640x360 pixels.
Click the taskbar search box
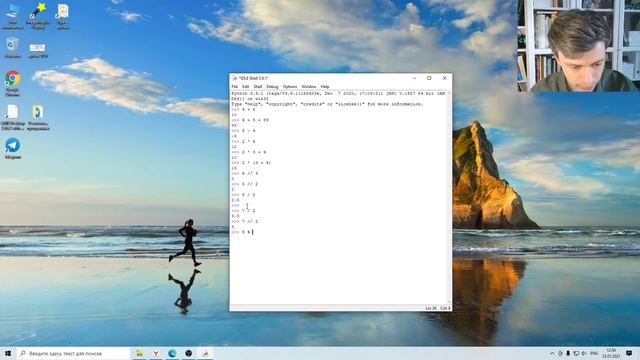pyautogui.click(x=73, y=353)
